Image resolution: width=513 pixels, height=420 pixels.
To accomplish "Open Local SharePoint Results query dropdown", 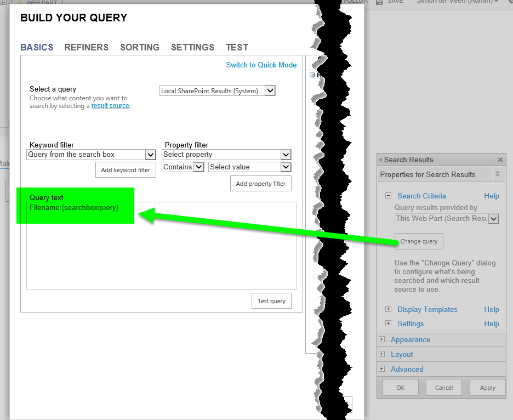I will pos(217,90).
